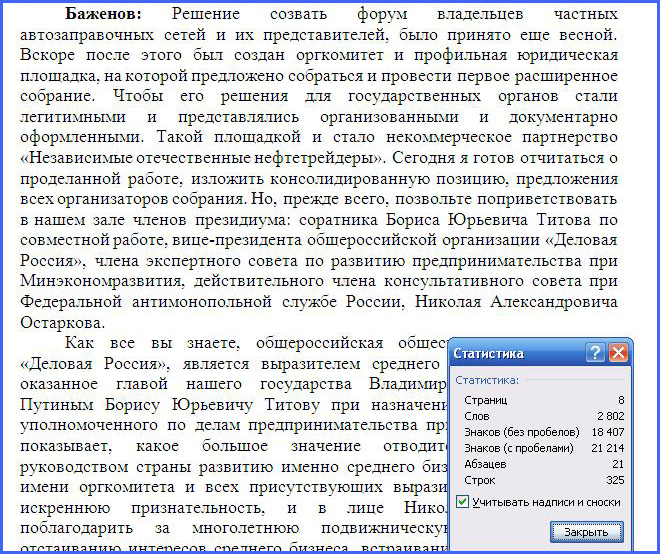This screenshot has height=554, width=660.
Task: Click the label Абзацев in the dialog
Action: click(485, 464)
